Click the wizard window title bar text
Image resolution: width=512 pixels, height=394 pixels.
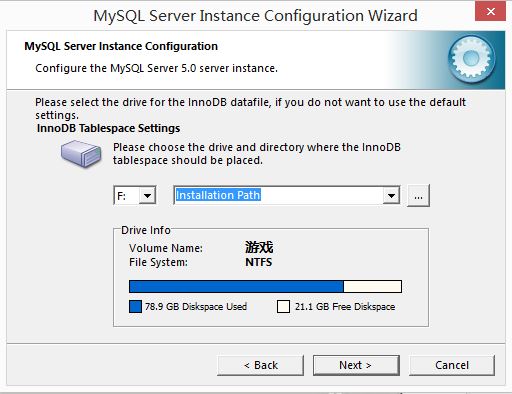pos(255,16)
